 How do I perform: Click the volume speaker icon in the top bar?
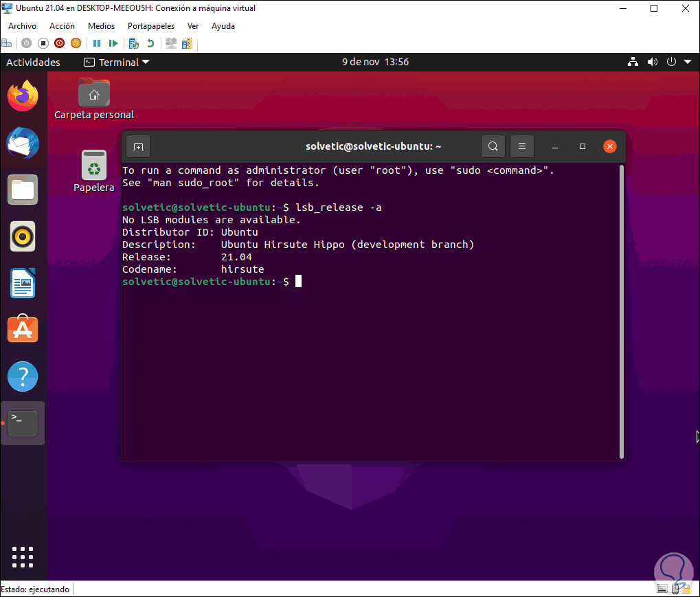[652, 62]
